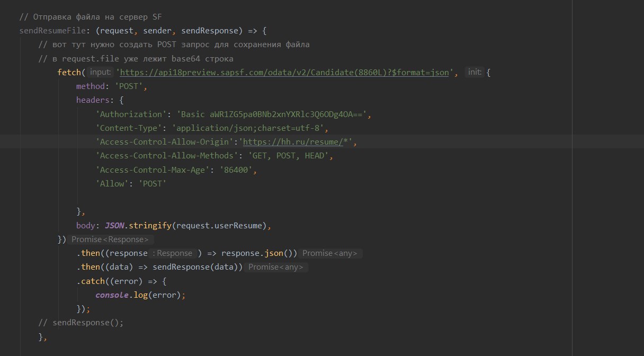Image resolution: width=644 pixels, height=356 pixels.
Task: Click the '.catch((error) => {' line
Action: pos(121,281)
